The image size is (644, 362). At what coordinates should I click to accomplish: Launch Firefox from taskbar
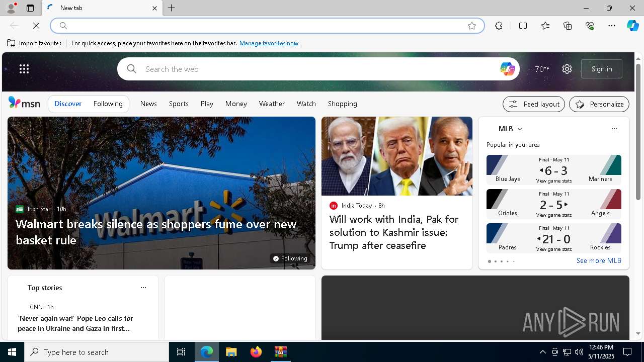point(256,352)
